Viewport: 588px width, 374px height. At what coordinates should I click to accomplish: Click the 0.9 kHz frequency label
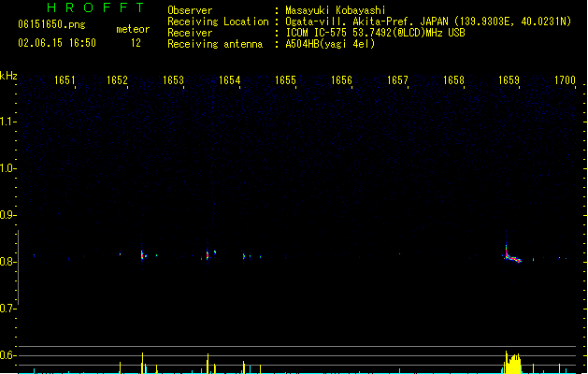pyautogui.click(x=7, y=215)
